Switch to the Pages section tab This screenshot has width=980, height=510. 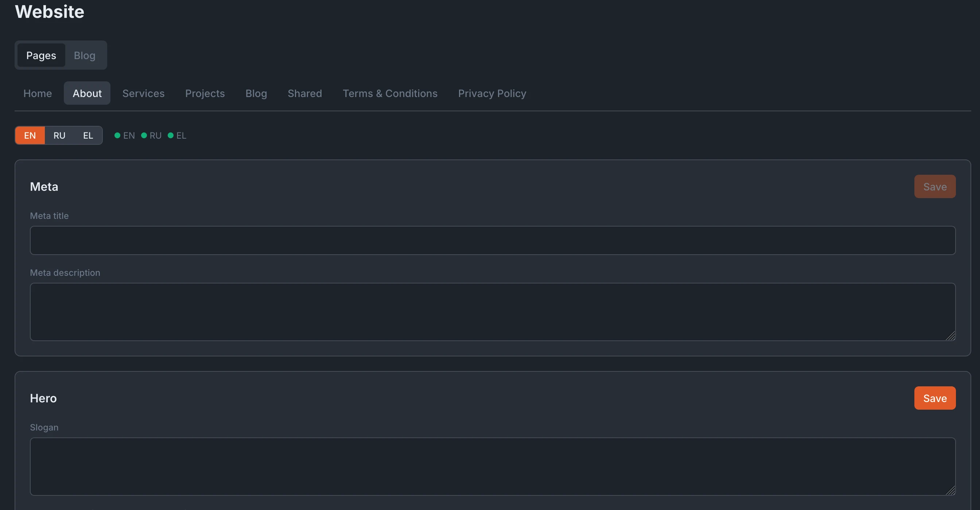coord(41,55)
